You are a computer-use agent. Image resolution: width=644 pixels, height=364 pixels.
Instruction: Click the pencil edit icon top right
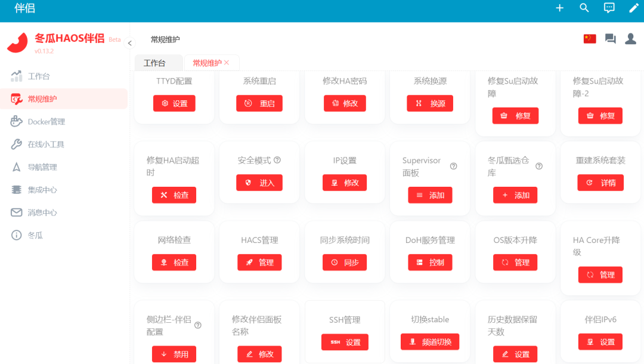coord(633,8)
